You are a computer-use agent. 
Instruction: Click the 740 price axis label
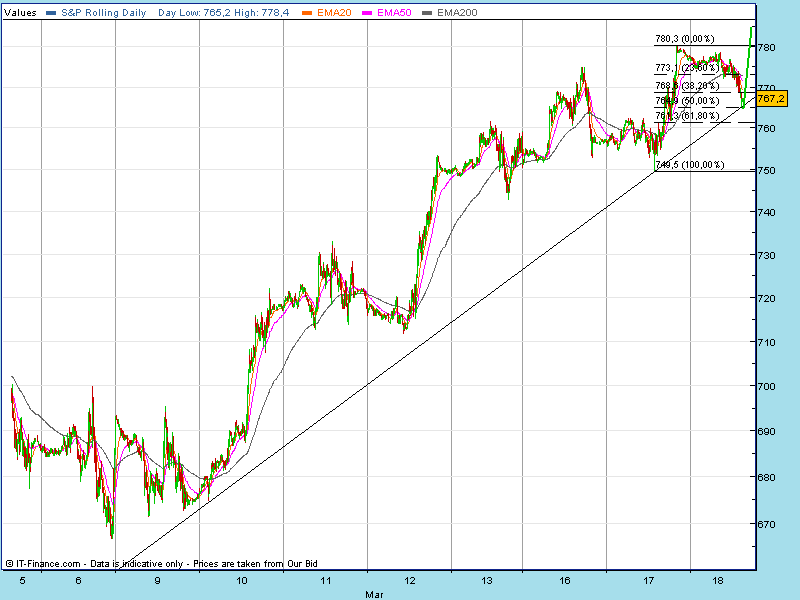tap(766, 212)
